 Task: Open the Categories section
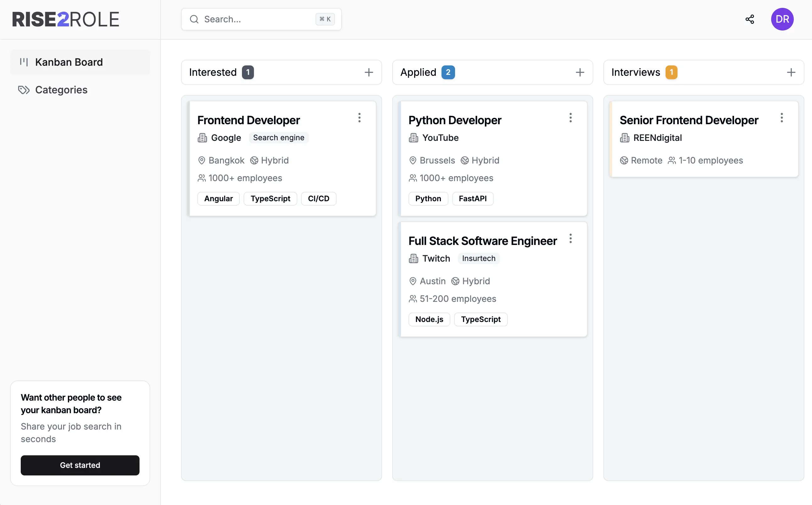click(61, 90)
